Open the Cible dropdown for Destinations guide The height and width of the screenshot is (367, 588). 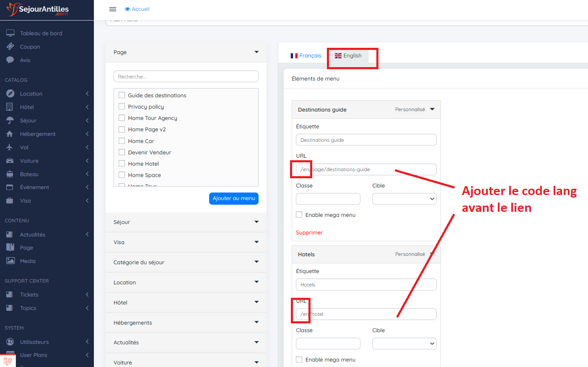(404, 199)
